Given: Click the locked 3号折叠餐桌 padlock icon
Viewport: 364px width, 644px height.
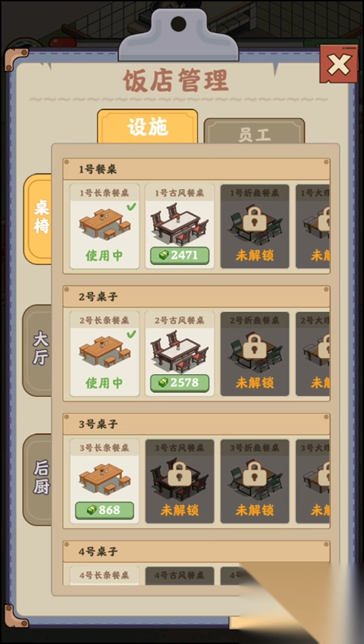Looking at the screenshot, I should click(254, 474).
